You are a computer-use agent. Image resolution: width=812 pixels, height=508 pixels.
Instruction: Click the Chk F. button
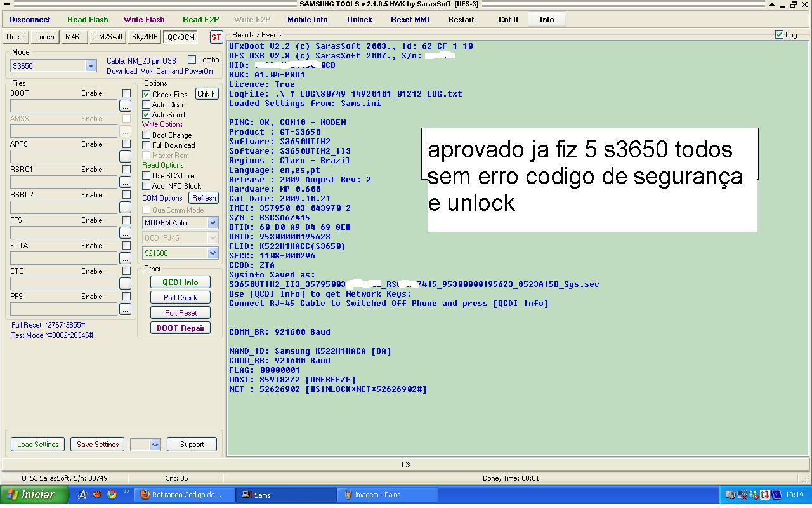[207, 94]
